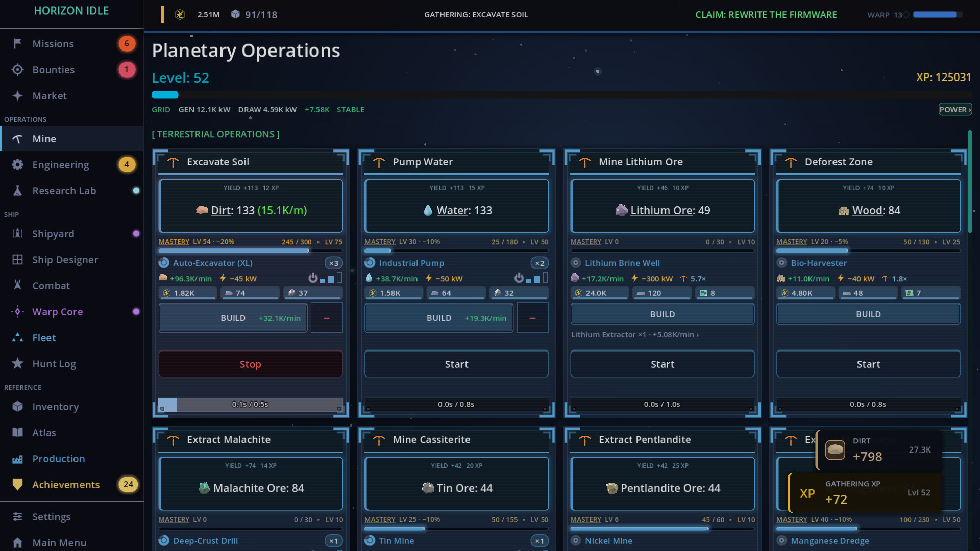Stop the Excavate Soil operation

251,364
